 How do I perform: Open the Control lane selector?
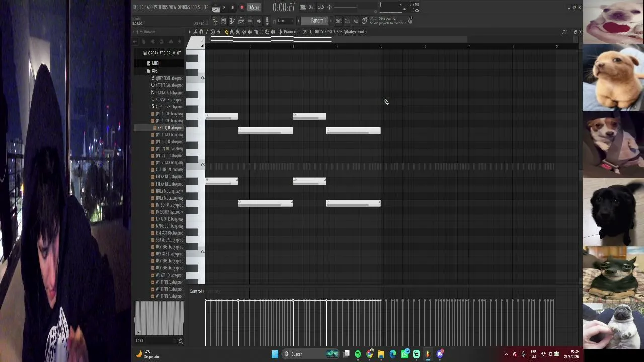point(196,291)
